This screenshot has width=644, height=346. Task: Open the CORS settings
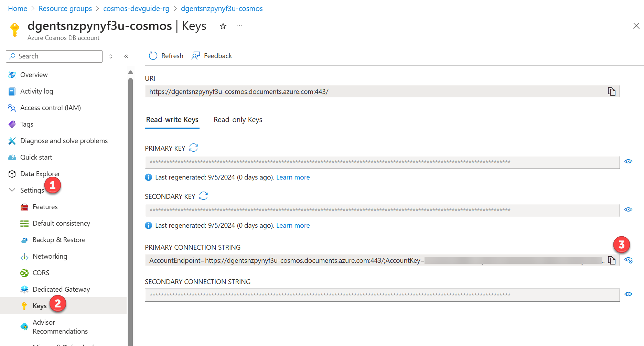41,273
